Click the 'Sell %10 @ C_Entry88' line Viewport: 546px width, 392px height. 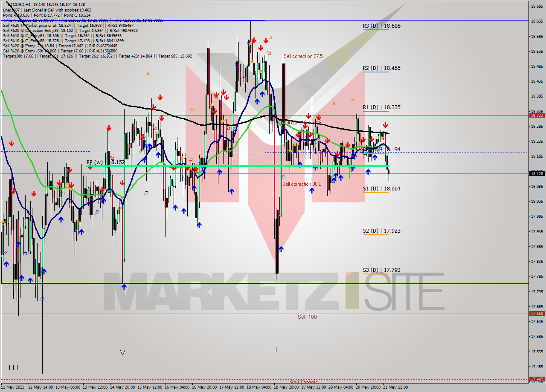(x=63, y=41)
